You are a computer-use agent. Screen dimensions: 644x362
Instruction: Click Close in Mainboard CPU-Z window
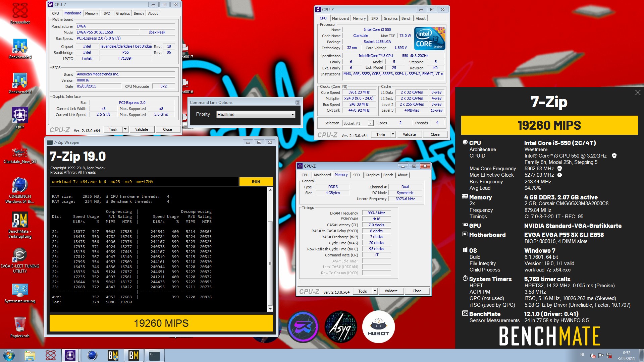[x=167, y=129]
